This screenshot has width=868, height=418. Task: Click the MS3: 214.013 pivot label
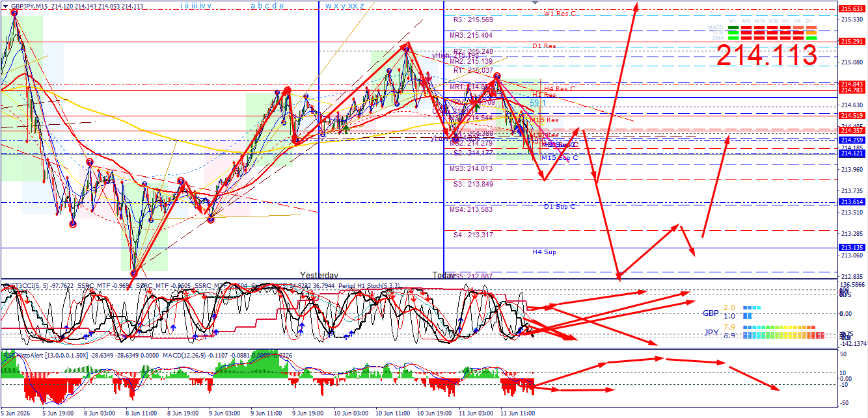click(x=471, y=168)
